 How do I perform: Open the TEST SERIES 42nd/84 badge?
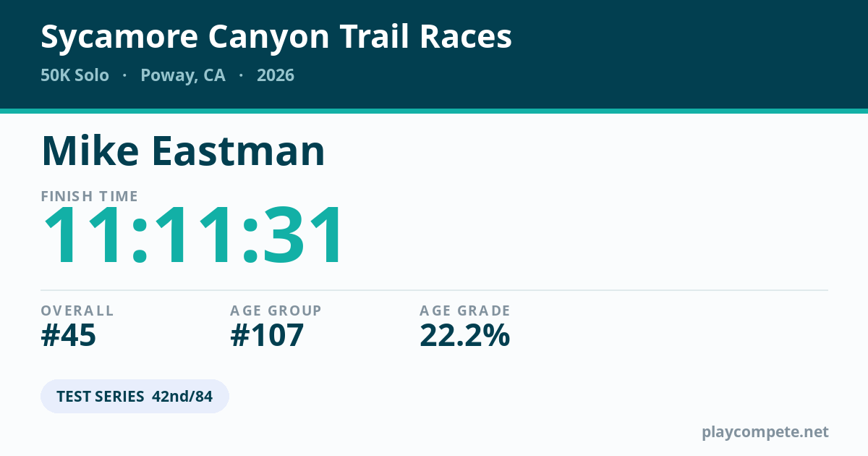click(135, 397)
